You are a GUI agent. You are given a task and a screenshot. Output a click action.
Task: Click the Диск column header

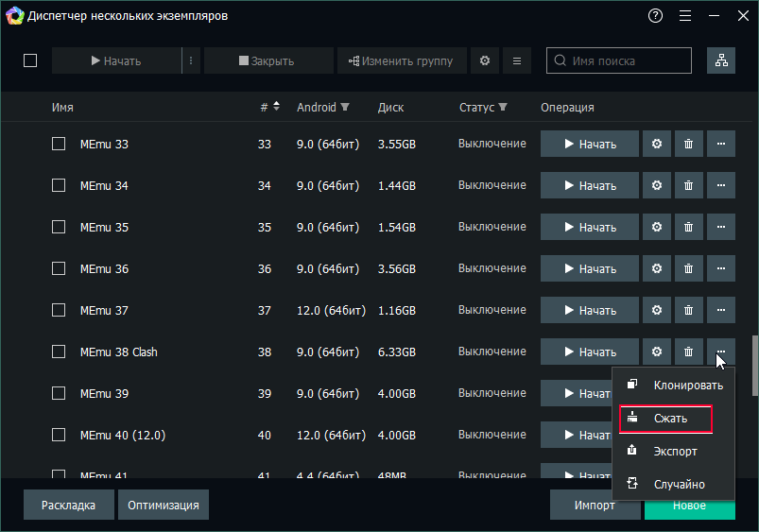point(390,108)
